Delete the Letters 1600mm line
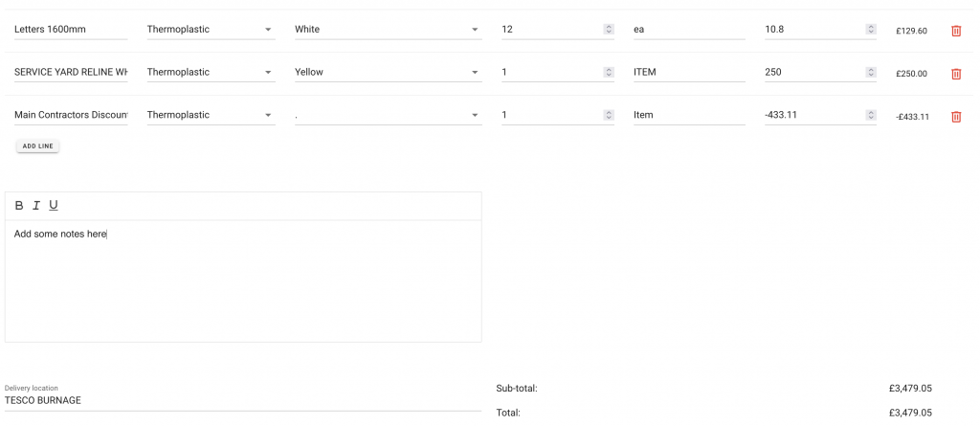This screenshot has height=426, width=980. tap(955, 31)
